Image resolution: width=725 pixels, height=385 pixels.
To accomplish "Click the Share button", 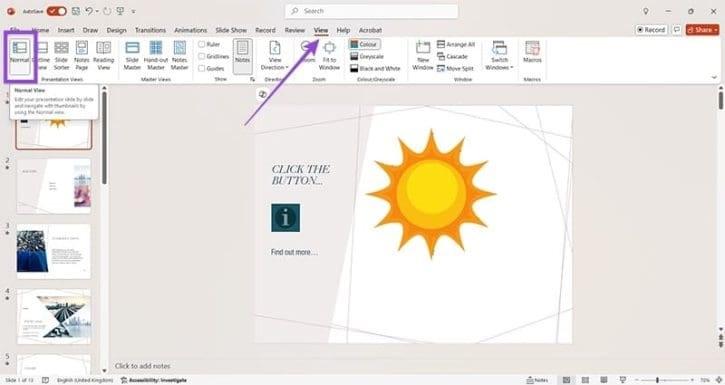I will click(x=702, y=30).
